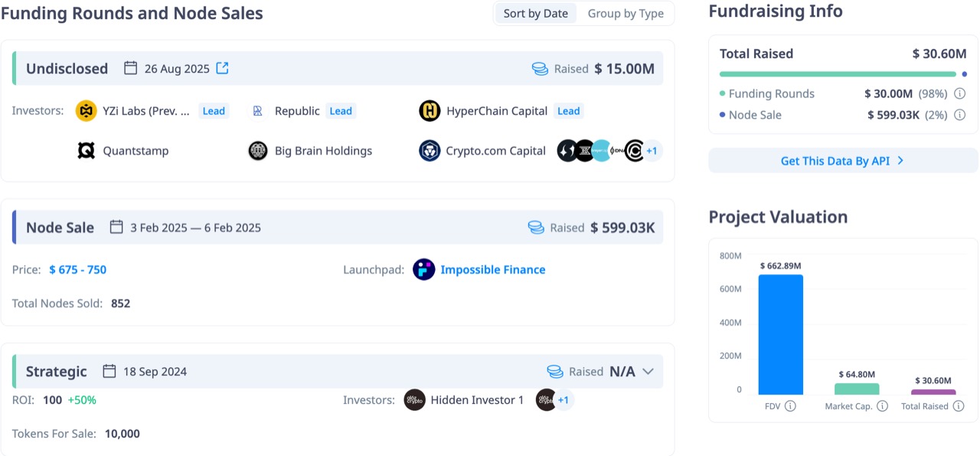Click the YZi Labs investor logo
980x456 pixels.
[87, 111]
